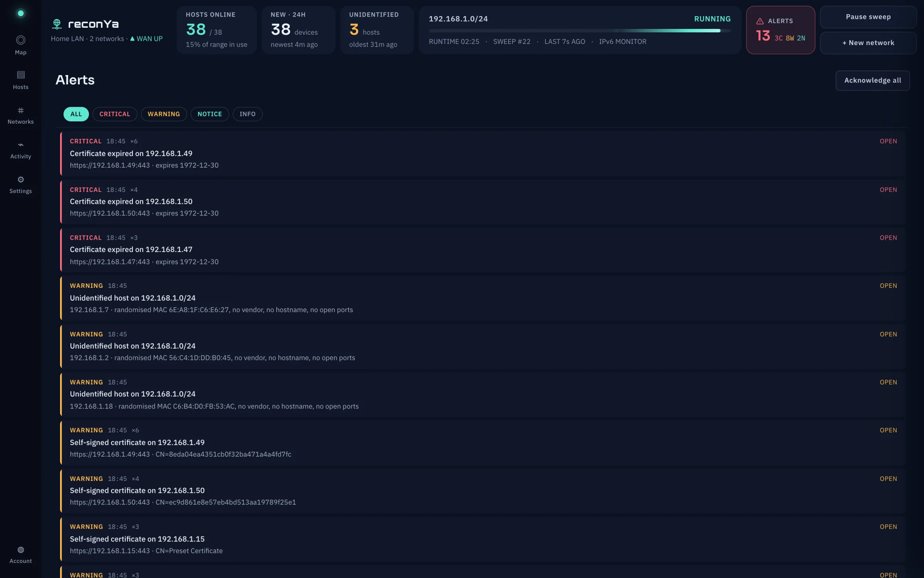Show all alerts with the ALL filter
The height and width of the screenshot is (578, 924).
point(76,114)
